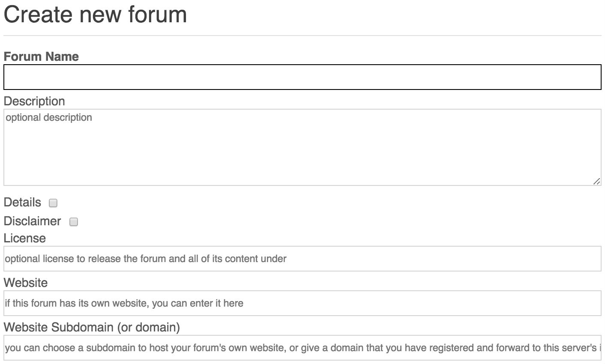Viewport: 605px width, 364px height.
Task: Tick the Disclaimer checkbox
Action: pyautogui.click(x=74, y=222)
